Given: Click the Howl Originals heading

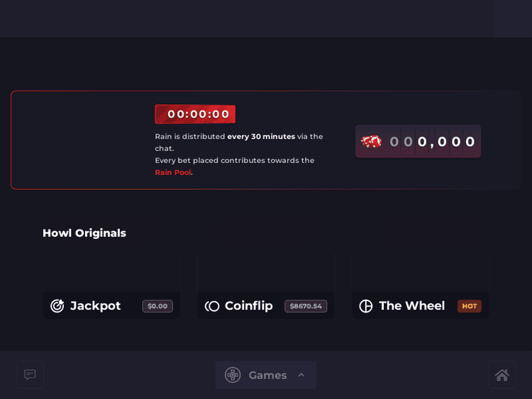Looking at the screenshot, I should point(84,233).
